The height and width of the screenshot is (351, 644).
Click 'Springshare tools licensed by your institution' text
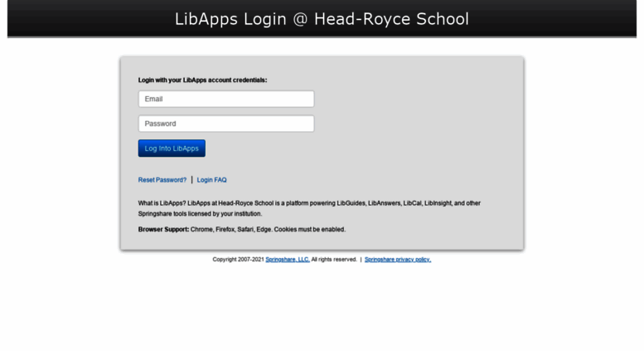(188, 214)
